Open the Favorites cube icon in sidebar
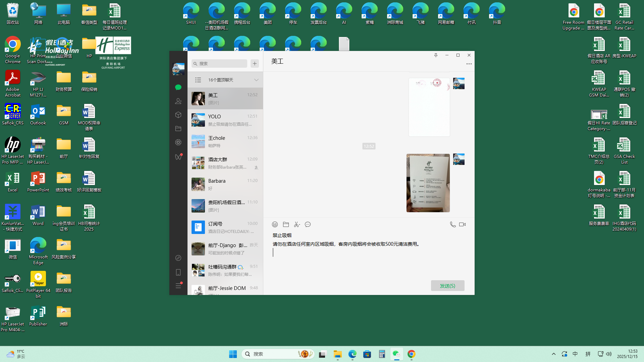 tap(178, 115)
